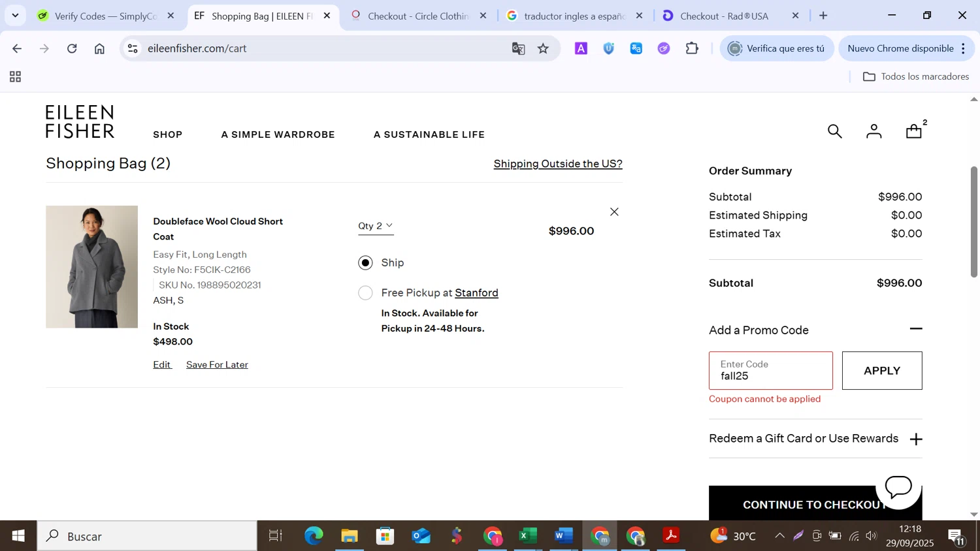Screen dimensions: 980x551
Task: Click the coat product thumbnail
Action: coord(91,267)
